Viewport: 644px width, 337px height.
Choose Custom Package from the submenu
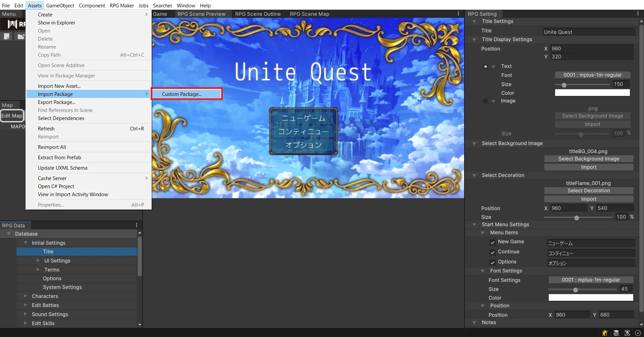(187, 94)
